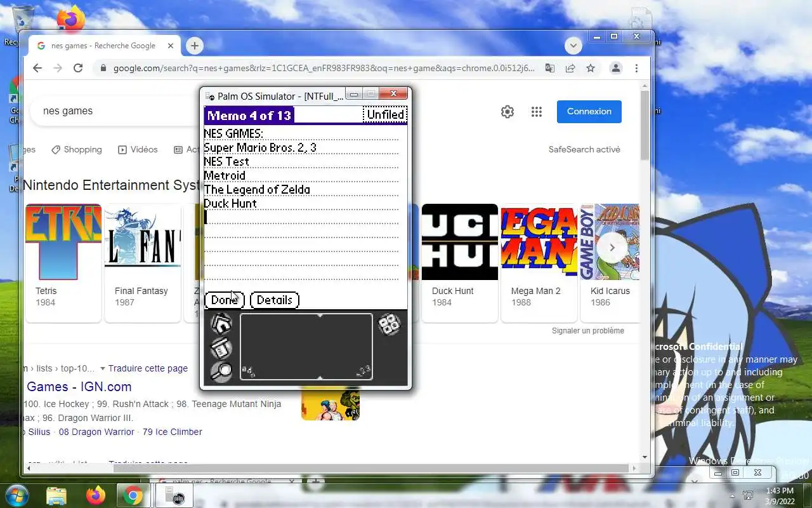This screenshot has width=812, height=508.
Task: Click 'Super Mario Bros. 2, 3' memo line
Action: click(x=260, y=147)
